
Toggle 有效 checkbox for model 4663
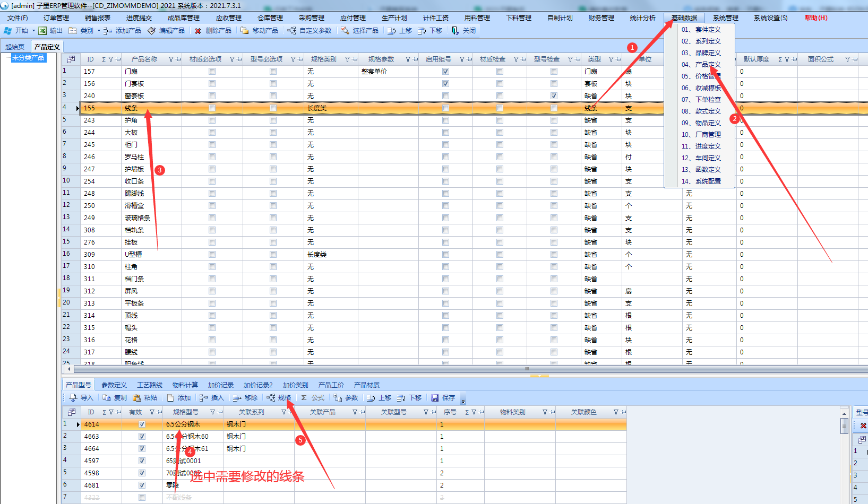pos(142,437)
